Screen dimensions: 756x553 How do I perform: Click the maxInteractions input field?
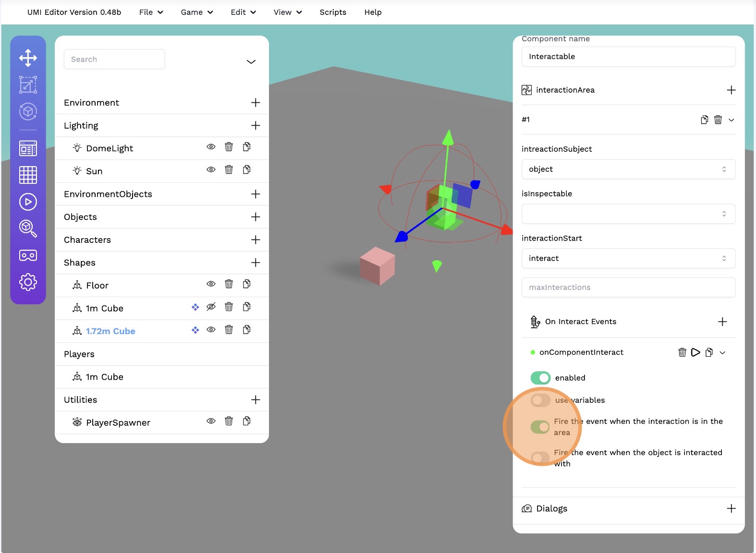(628, 287)
